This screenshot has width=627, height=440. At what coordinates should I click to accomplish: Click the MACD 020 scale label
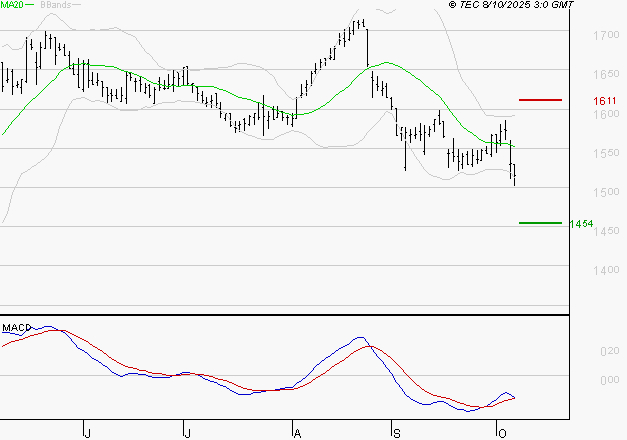(x=610, y=351)
